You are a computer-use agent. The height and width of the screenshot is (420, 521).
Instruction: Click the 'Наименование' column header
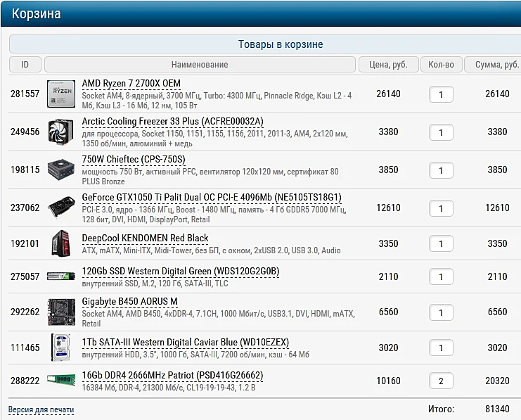click(x=200, y=65)
